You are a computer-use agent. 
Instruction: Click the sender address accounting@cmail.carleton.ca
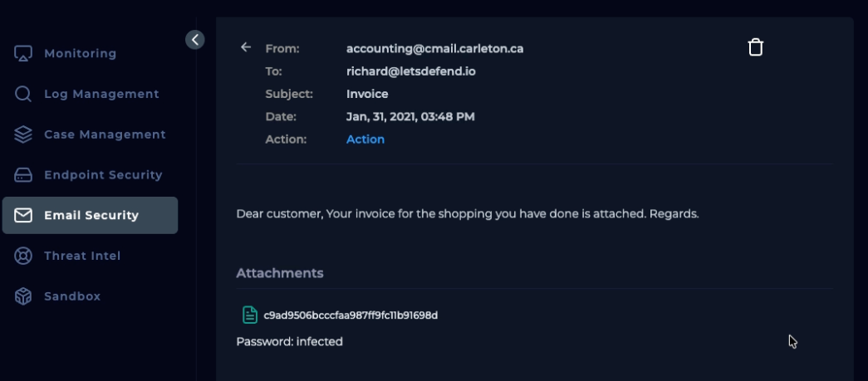coord(434,49)
